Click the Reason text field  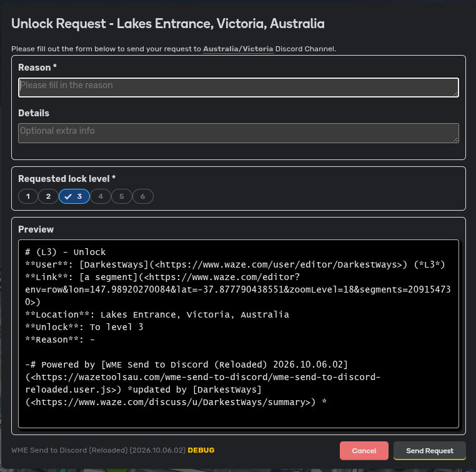coord(238,88)
